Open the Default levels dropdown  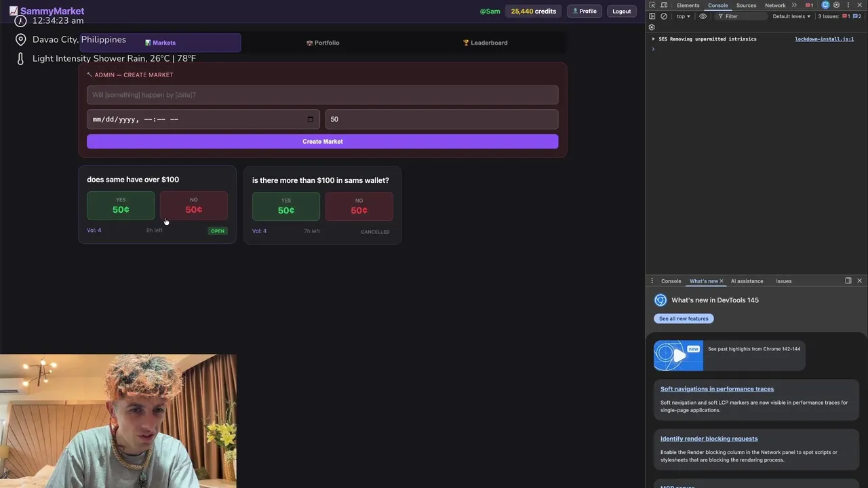click(791, 16)
